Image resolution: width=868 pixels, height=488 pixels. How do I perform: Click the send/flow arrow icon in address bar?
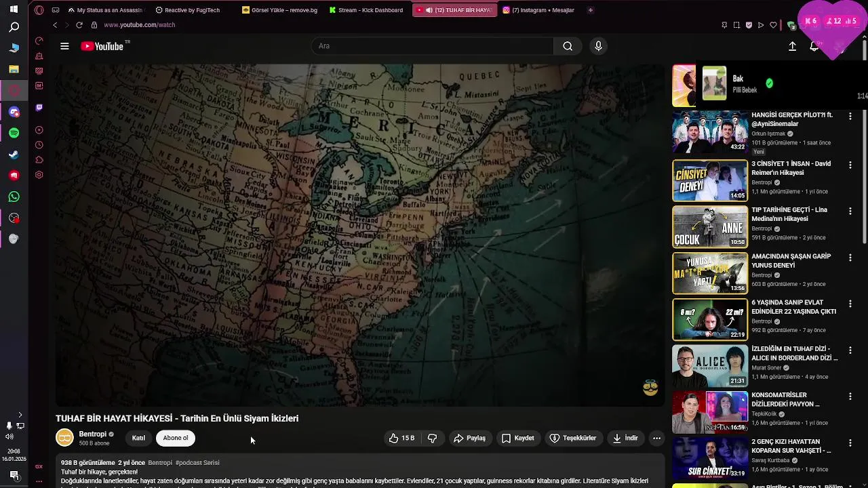(x=761, y=25)
